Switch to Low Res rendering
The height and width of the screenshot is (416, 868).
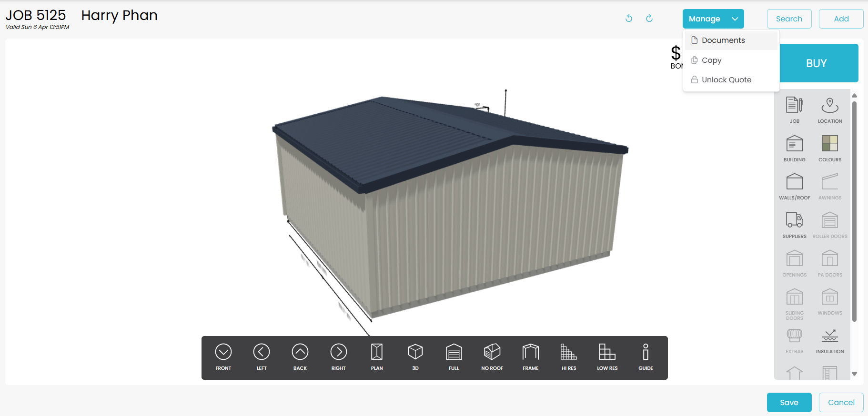coord(607,357)
